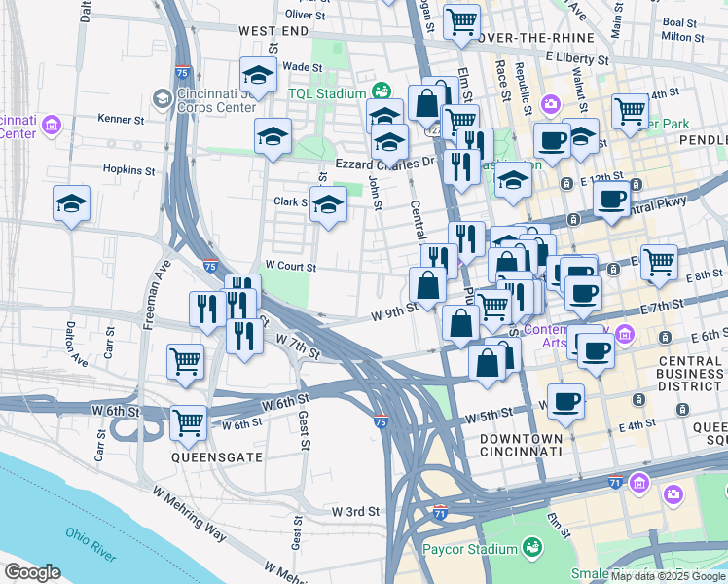The width and height of the screenshot is (728, 584).
Task: Click the W Mehring Way street label
Action: [189, 514]
